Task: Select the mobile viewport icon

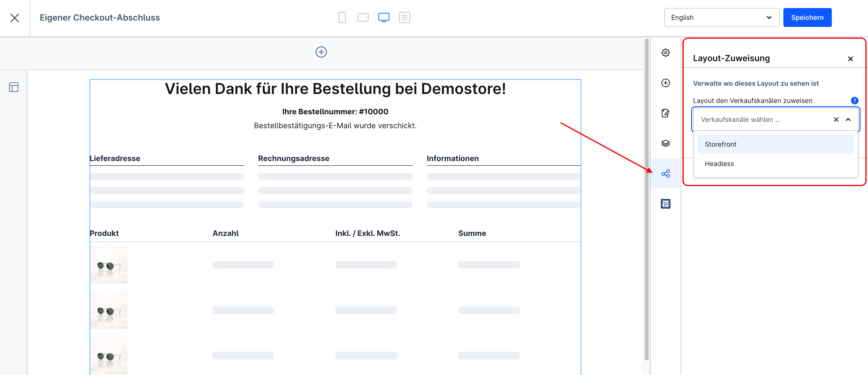Action: 342,17
